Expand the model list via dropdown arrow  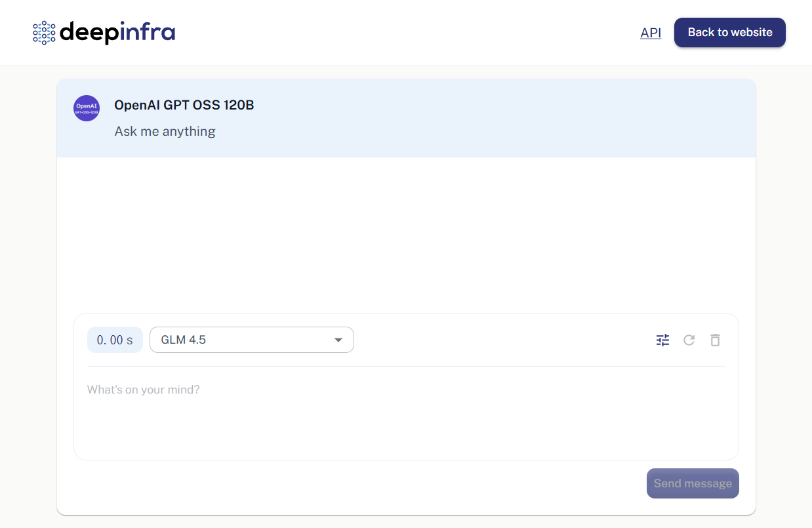(338, 340)
